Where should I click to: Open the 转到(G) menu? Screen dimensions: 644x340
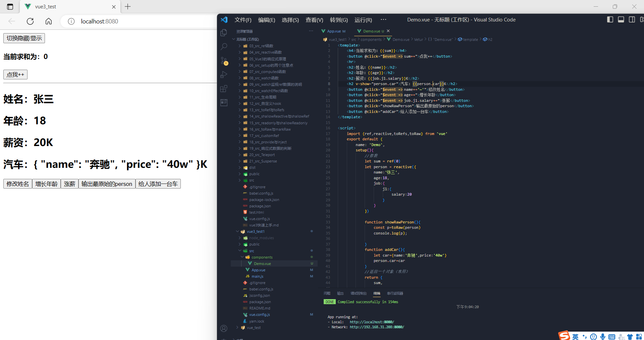click(339, 20)
